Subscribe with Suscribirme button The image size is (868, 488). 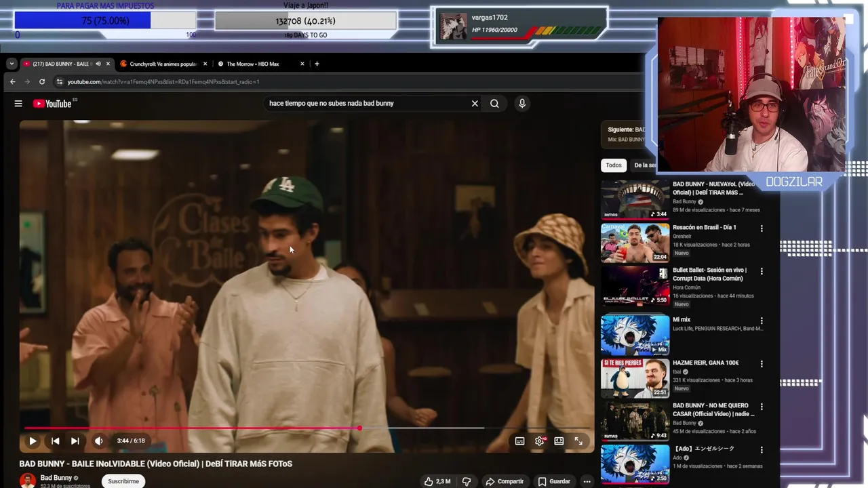(x=123, y=481)
